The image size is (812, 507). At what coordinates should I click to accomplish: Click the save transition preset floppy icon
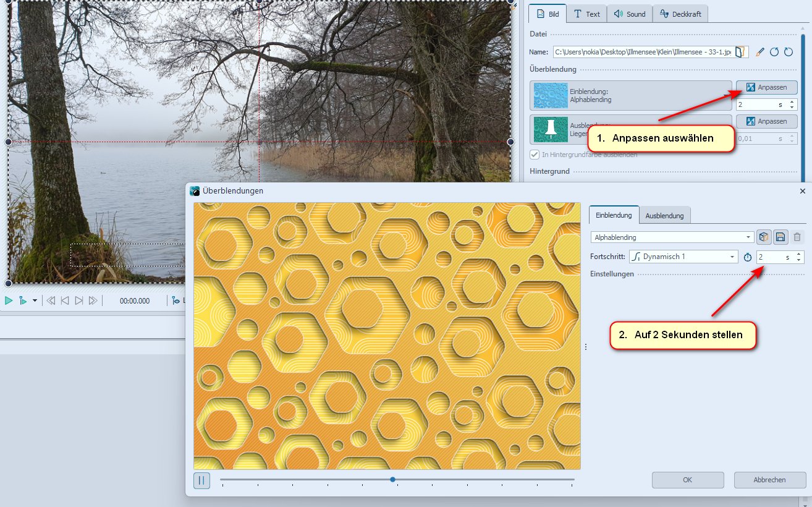click(780, 237)
